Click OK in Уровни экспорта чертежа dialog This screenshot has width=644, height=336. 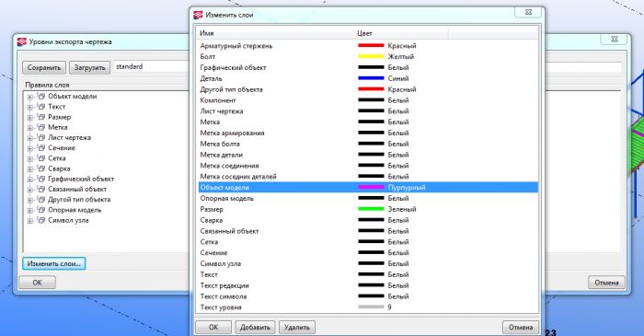pyautogui.click(x=38, y=283)
